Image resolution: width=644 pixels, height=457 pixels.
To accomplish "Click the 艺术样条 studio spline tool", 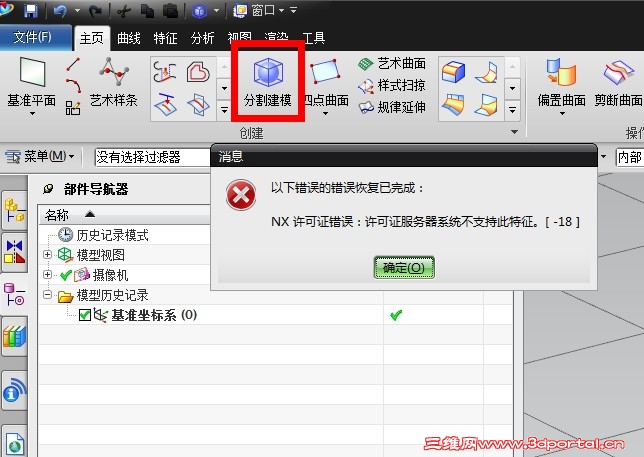I will coord(113,81).
